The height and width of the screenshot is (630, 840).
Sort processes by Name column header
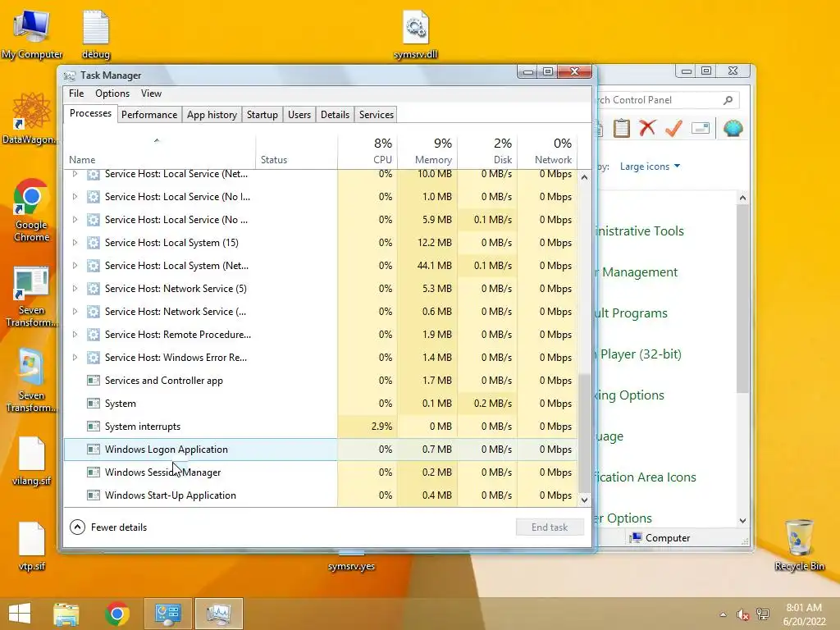[160, 151]
